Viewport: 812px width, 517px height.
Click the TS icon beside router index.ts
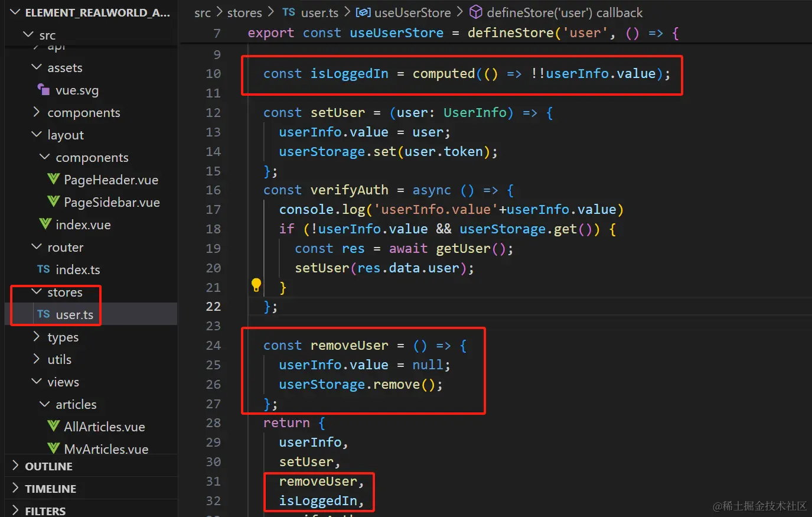coord(44,269)
